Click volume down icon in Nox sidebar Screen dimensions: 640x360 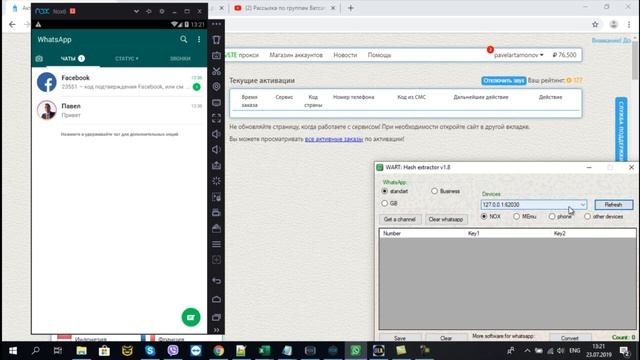216,150
